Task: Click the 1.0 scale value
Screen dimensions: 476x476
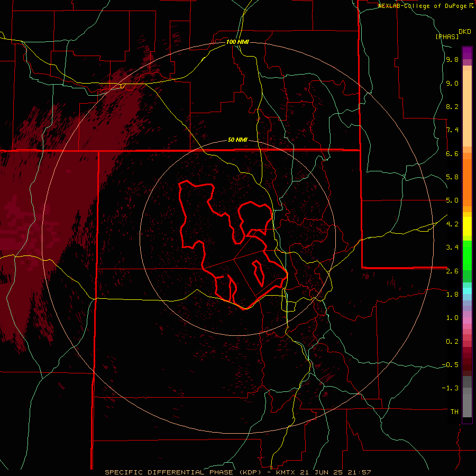Action: (452, 318)
